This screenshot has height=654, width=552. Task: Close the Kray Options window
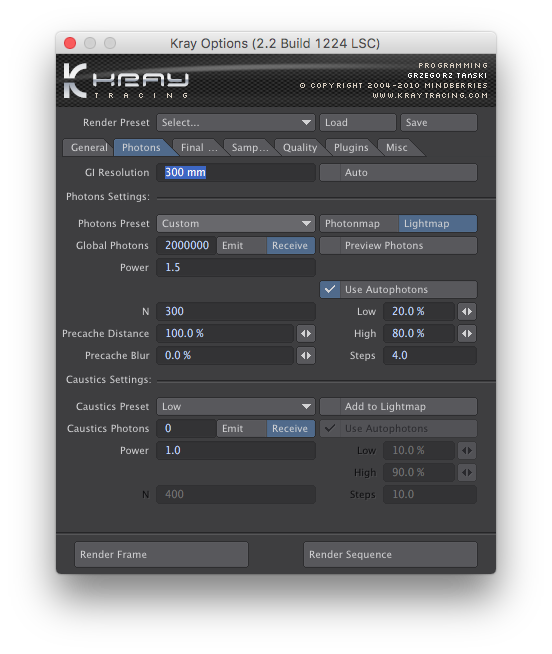tap(70, 43)
